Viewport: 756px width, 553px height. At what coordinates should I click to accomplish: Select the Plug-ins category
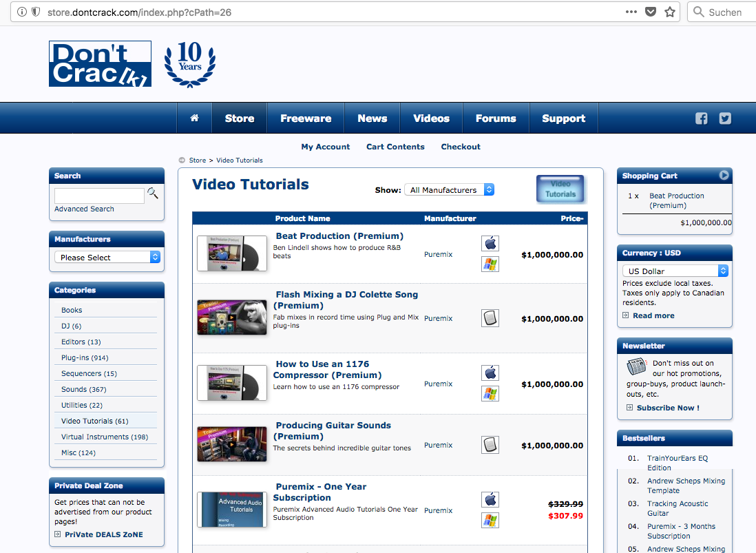click(84, 357)
